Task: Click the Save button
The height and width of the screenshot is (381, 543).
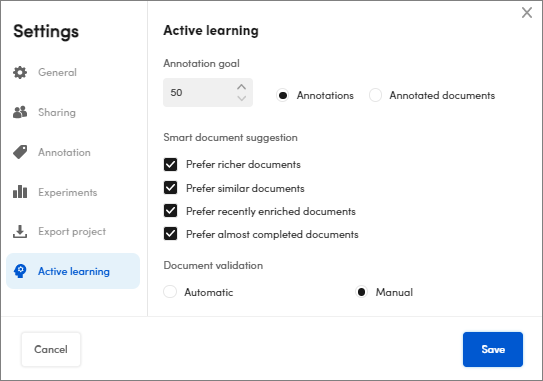Action: pyautogui.click(x=493, y=349)
